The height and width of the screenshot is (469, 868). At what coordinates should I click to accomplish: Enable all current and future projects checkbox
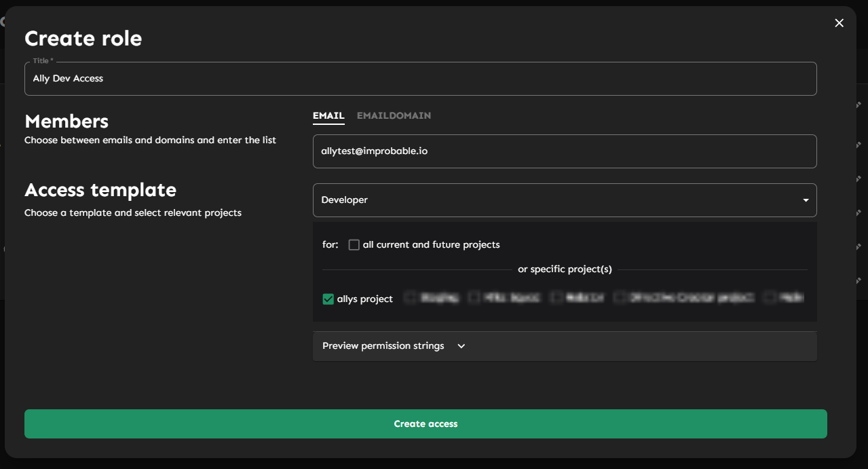coord(354,245)
